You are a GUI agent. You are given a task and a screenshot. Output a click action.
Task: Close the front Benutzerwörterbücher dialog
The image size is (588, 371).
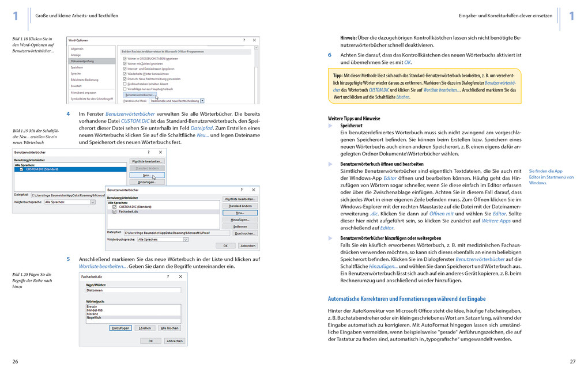tap(254, 190)
